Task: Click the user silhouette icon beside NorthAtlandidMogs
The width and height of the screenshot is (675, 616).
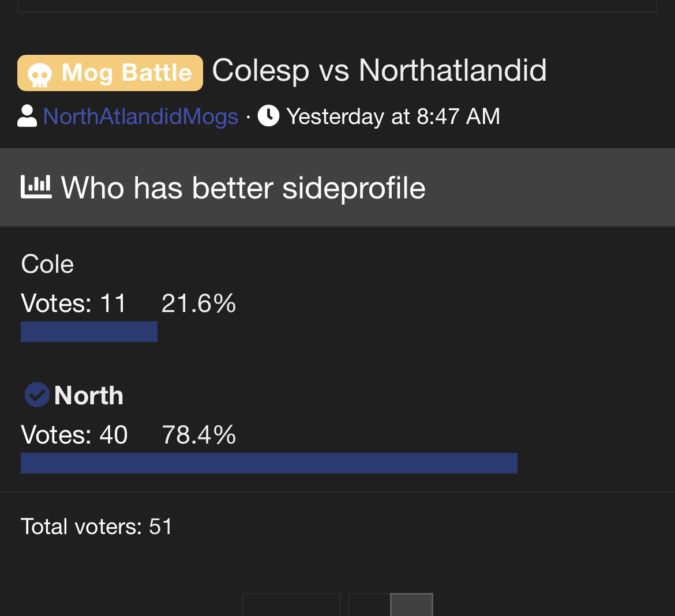Action: pos(27,117)
